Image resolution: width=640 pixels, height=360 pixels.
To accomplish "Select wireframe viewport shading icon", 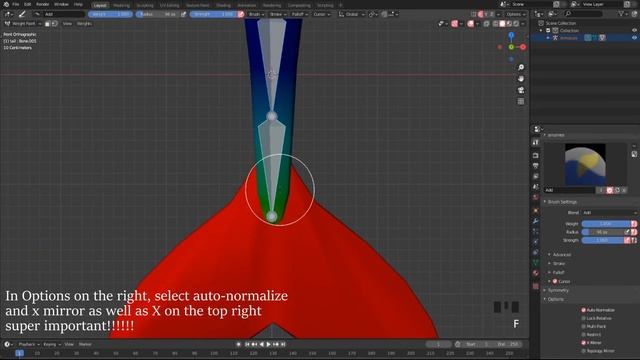I will (x=496, y=24).
